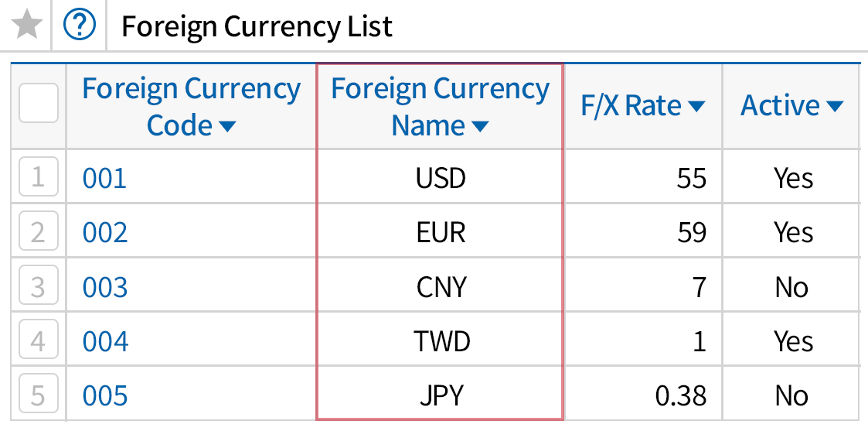
Task: Click the 003 currency code link
Action: pyautogui.click(x=104, y=287)
